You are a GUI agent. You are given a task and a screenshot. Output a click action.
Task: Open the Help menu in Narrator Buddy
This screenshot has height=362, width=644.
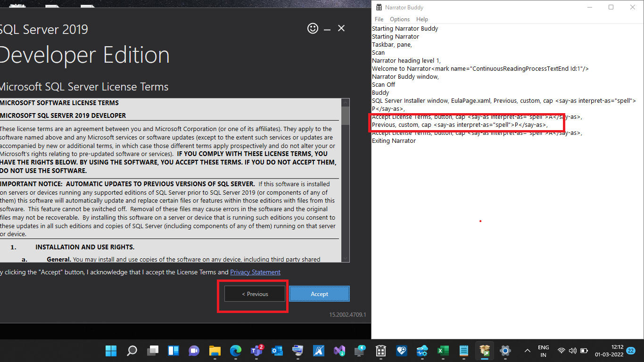[x=422, y=19]
